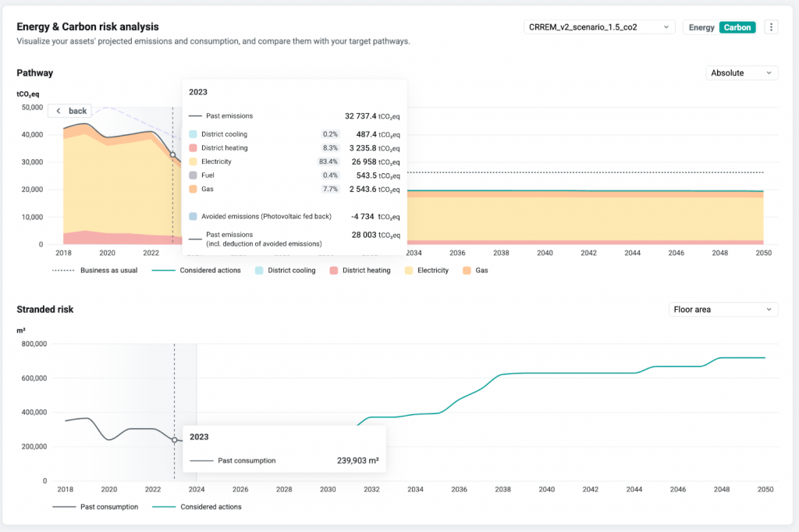Click the back button on the chart
This screenshot has width=799, height=532.
pos(69,111)
